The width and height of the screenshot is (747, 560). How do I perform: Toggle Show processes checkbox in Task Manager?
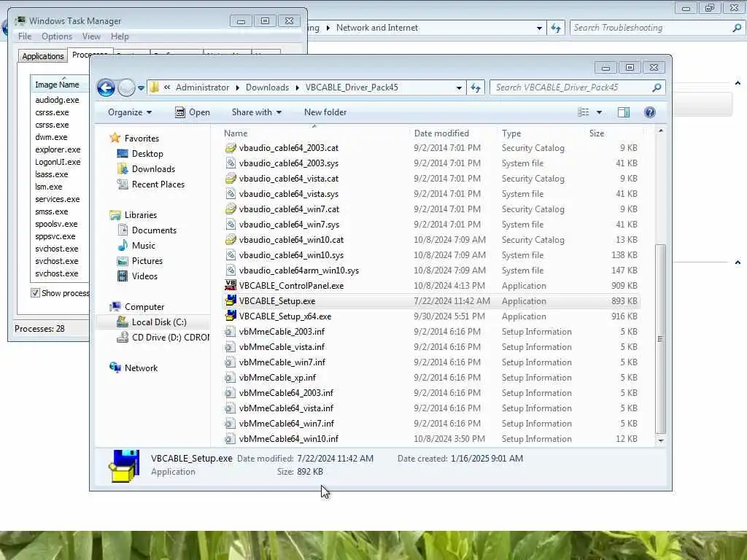[35, 293]
